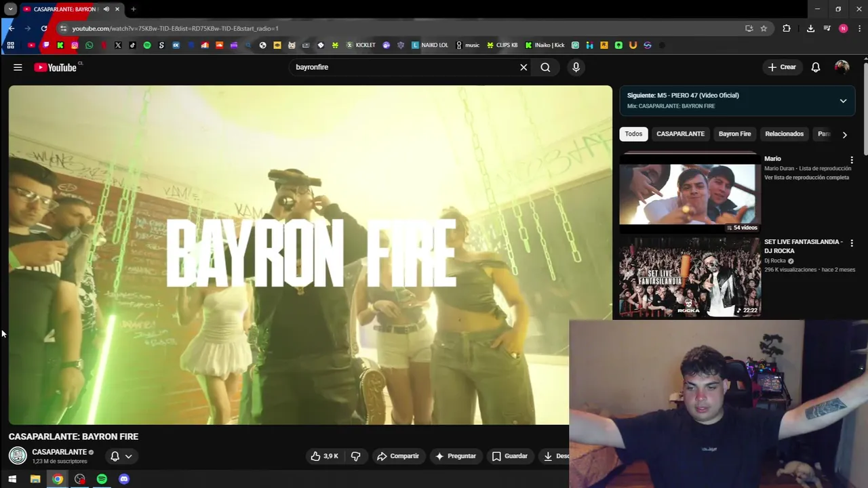Reload the page in Chrome
This screenshot has height=488, width=868.
[44, 28]
